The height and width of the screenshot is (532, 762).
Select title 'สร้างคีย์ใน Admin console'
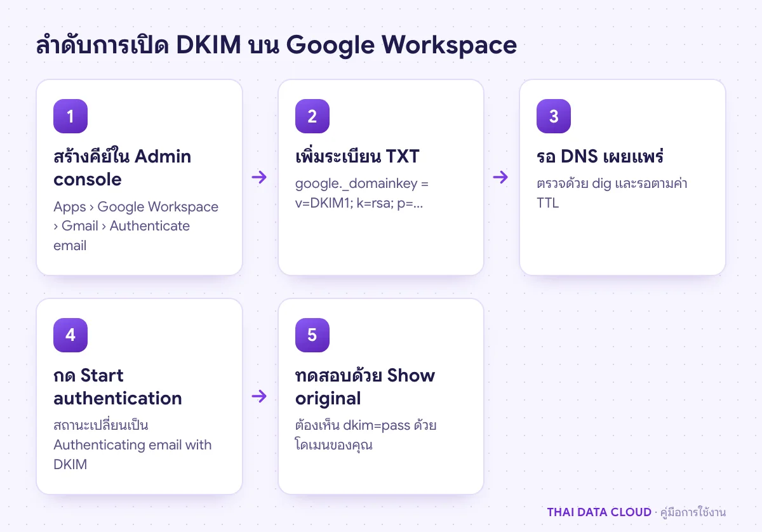(x=123, y=168)
